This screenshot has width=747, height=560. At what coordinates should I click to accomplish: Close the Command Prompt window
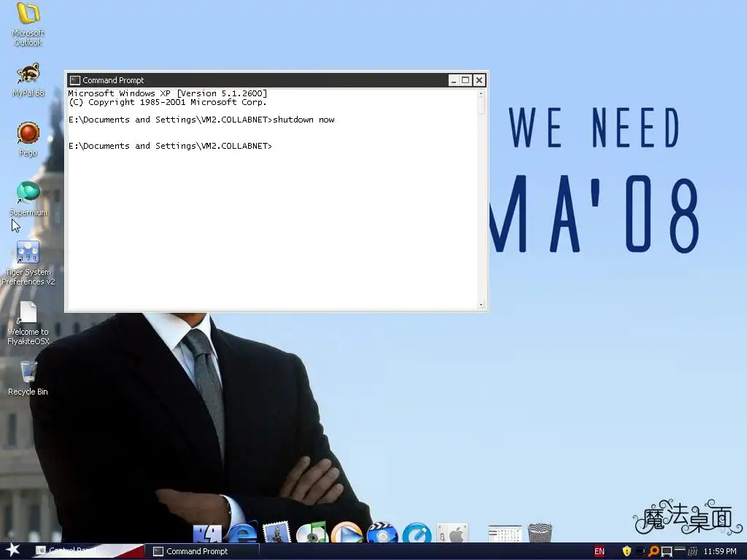(479, 80)
